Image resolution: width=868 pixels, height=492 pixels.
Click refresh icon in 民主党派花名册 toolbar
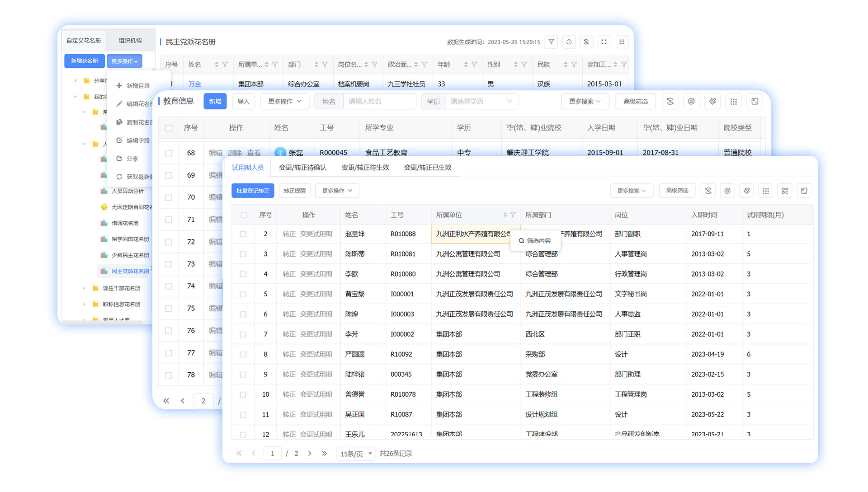click(586, 42)
